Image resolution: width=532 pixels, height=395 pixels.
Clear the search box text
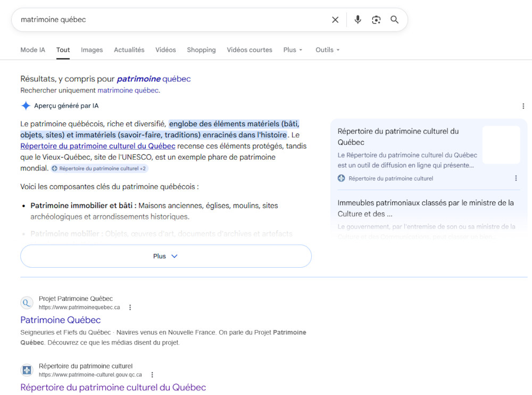tap(335, 20)
